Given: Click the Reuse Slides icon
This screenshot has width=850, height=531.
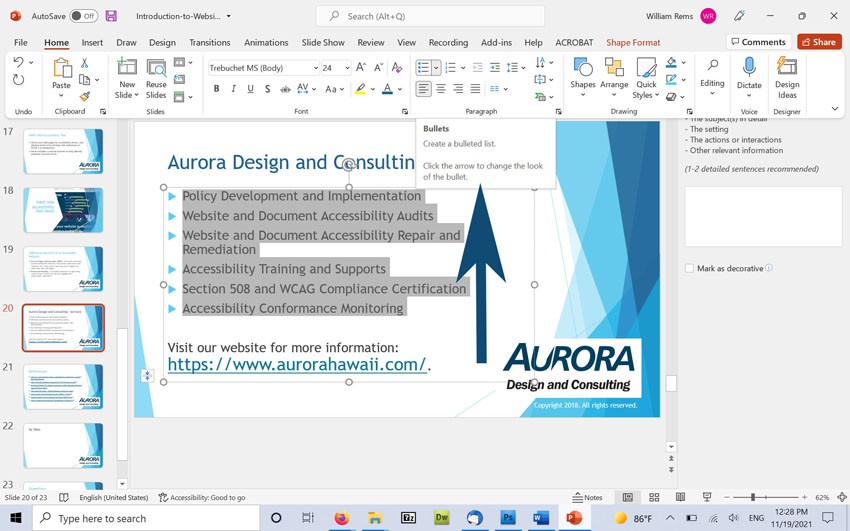Looking at the screenshot, I should pyautogui.click(x=156, y=67).
